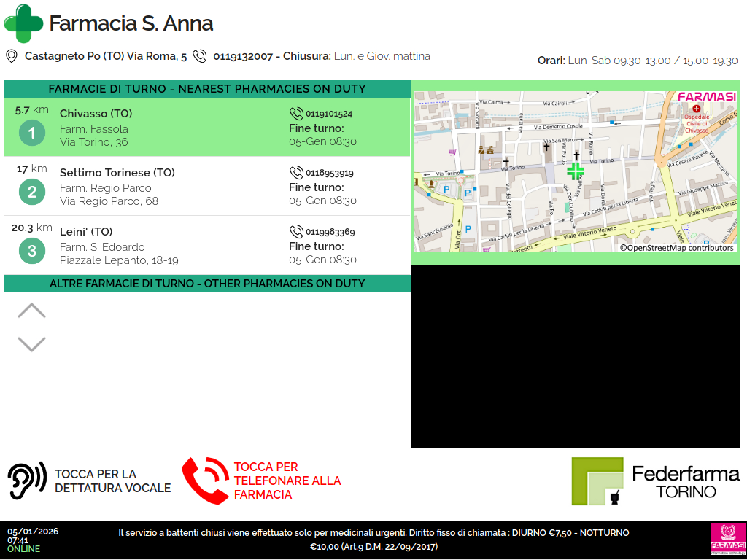Tap the red telephone call icon
The width and height of the screenshot is (747, 560).
point(205,481)
